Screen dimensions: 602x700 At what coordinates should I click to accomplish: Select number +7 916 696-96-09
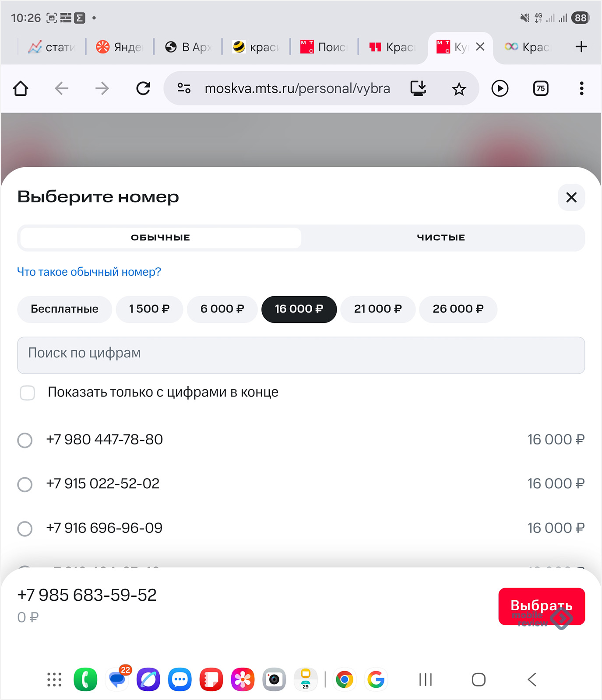pyautogui.click(x=25, y=528)
